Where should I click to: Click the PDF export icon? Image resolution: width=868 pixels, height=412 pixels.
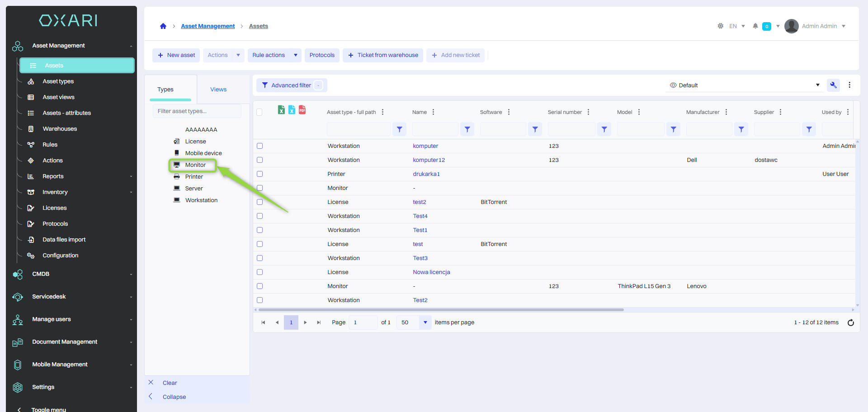pyautogui.click(x=302, y=110)
